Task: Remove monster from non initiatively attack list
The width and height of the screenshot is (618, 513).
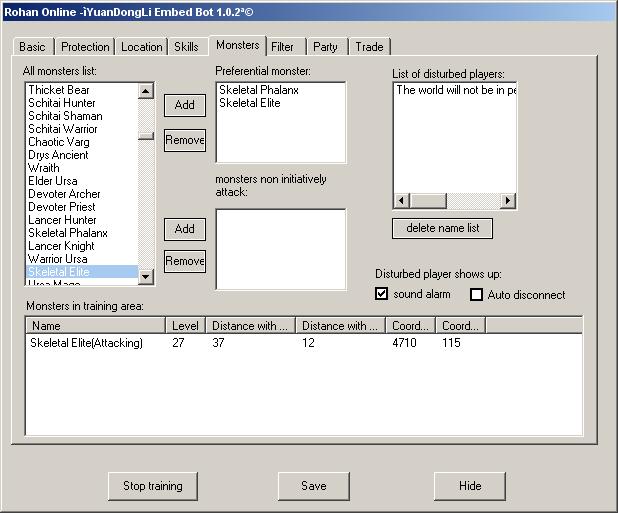Action: [x=185, y=261]
